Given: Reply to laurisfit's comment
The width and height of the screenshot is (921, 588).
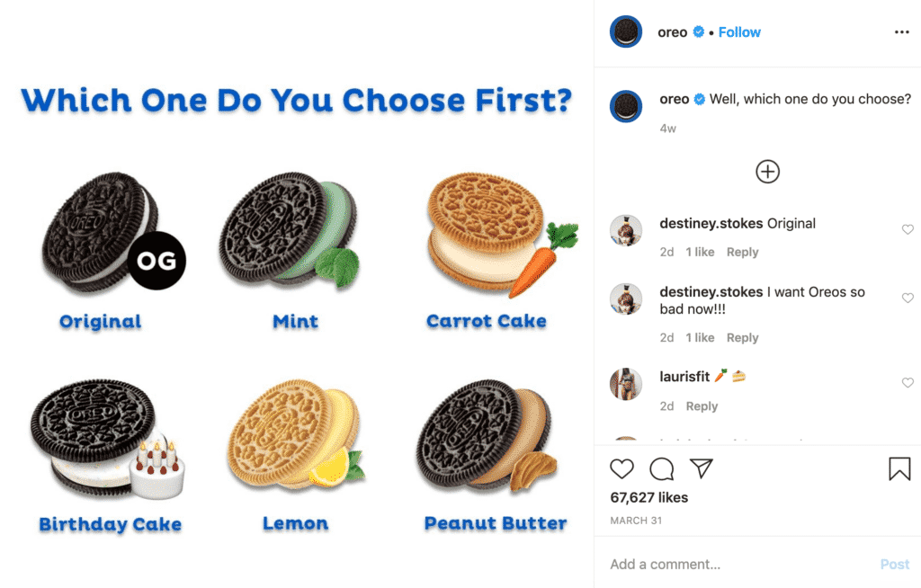Looking at the screenshot, I should [702, 405].
